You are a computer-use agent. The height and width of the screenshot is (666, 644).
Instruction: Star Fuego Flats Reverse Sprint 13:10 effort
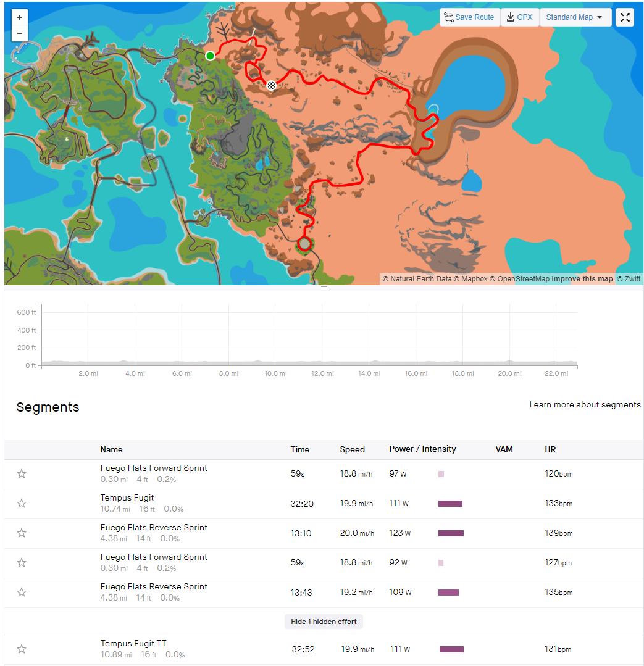(x=22, y=533)
